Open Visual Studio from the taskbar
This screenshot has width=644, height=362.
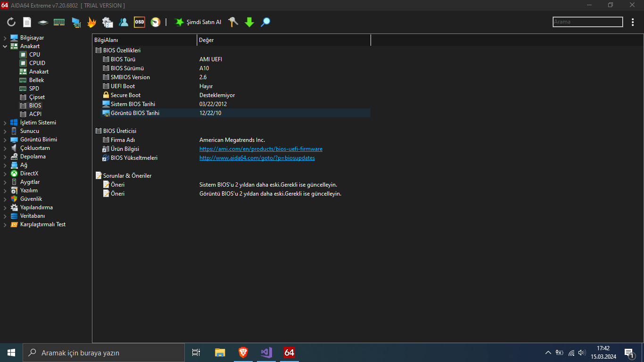[x=266, y=353]
